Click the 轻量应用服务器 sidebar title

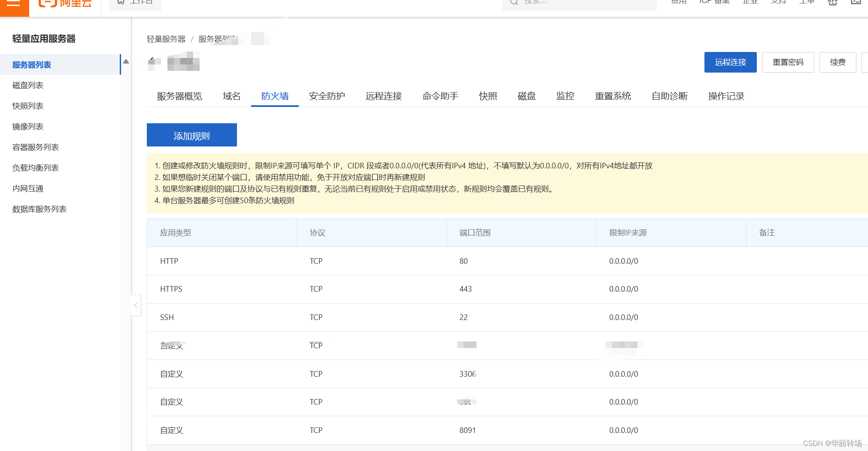click(x=44, y=39)
